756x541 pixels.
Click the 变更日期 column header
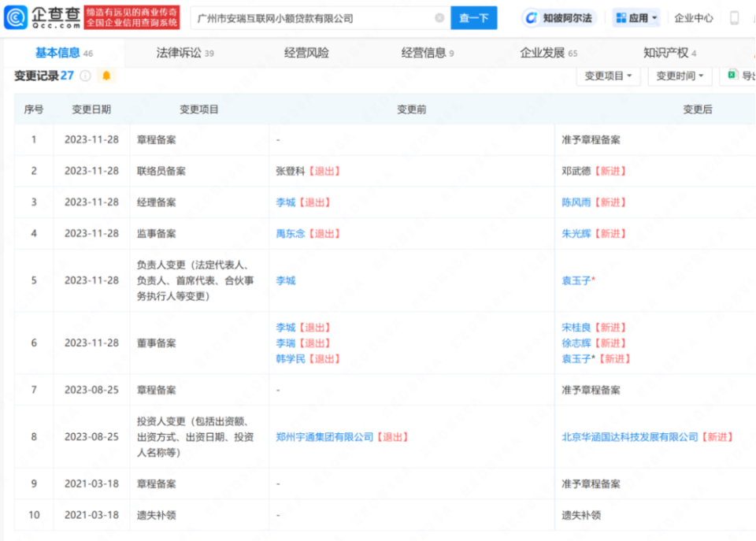[x=91, y=109]
